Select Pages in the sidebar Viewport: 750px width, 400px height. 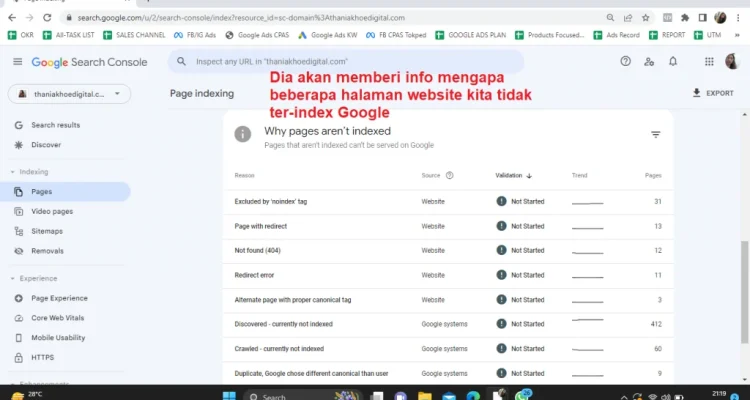(65, 191)
